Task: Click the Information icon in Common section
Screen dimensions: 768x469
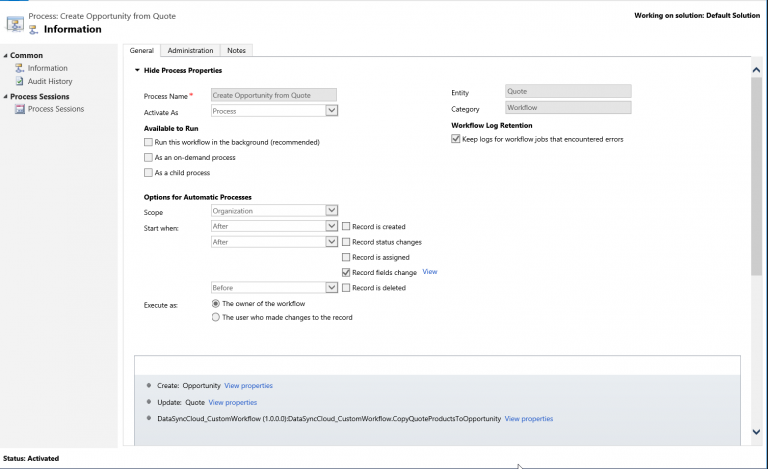Action: (x=19, y=68)
